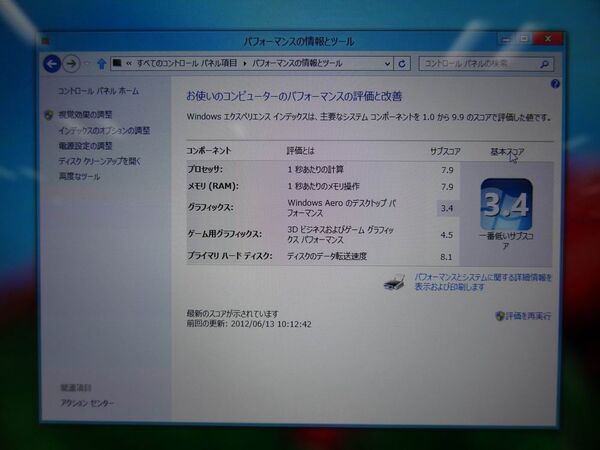Screen dimensions: 600x450
Task: Click the 8.1 disk subscore
Action: (446, 257)
